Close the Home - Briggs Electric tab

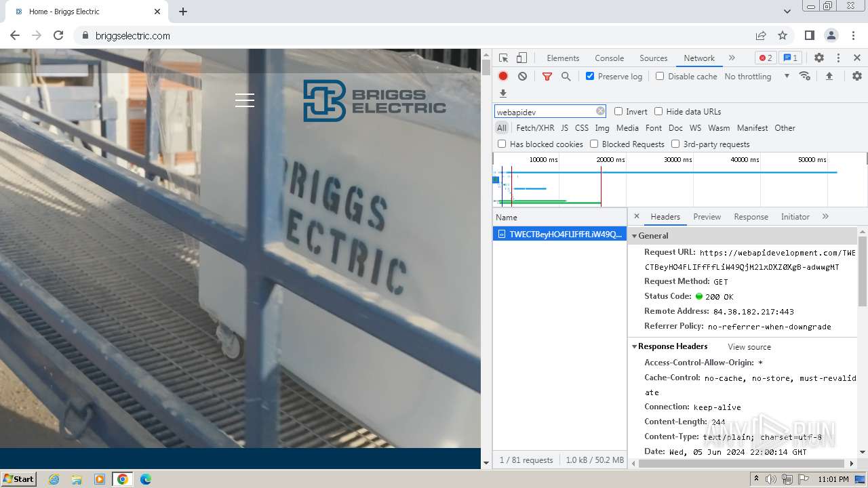click(x=157, y=12)
